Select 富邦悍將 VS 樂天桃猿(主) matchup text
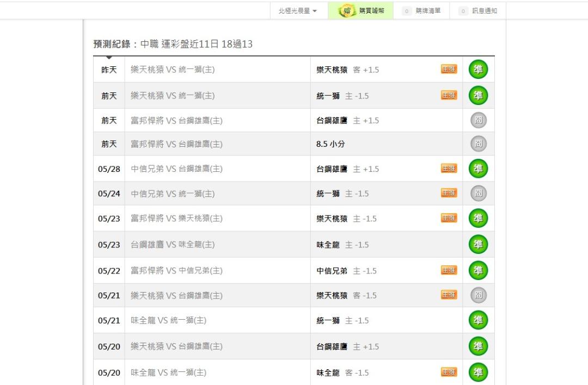Screen dimensions: 588x385 [x=176, y=219]
